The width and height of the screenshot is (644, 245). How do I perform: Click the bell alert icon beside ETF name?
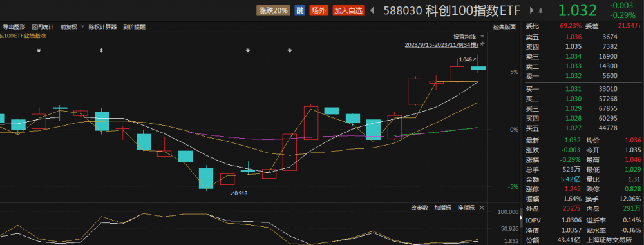[540, 11]
